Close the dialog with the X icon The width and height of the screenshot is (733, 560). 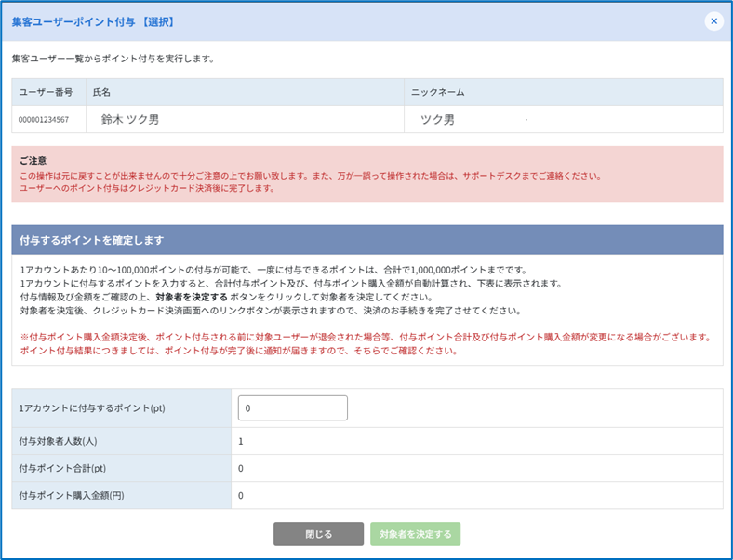[713, 20]
